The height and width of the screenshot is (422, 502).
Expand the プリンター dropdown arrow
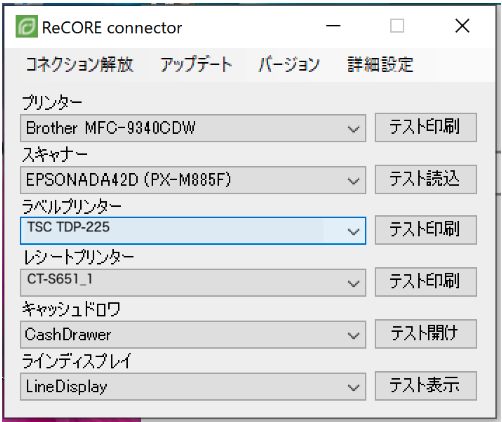click(353, 129)
